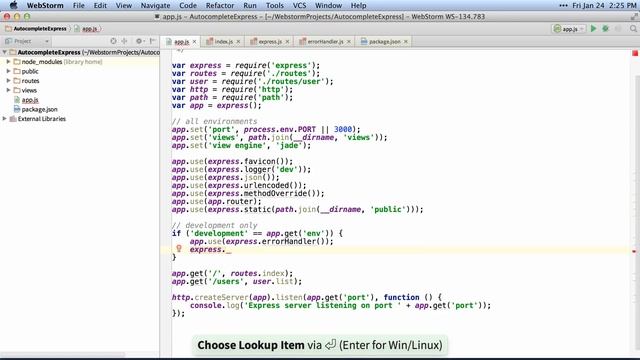Screen dimensions: 640x360
Task: Switch to the index.js editor tab
Action: [x=223, y=42]
